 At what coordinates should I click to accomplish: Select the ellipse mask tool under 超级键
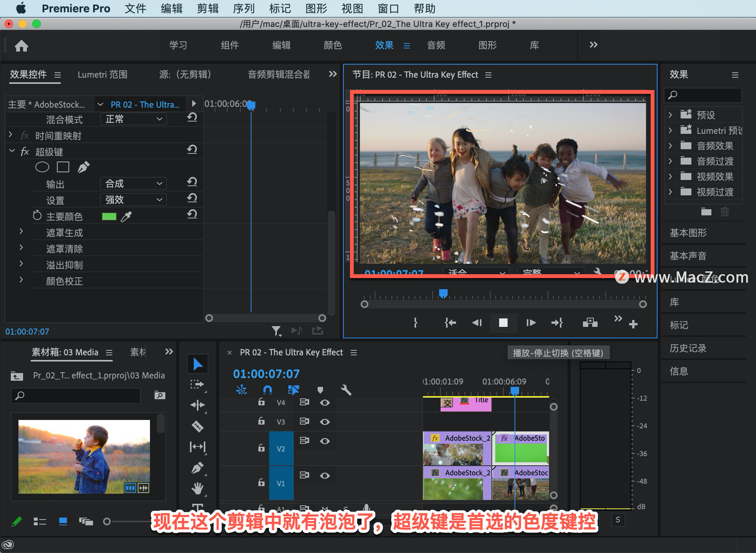coord(42,167)
